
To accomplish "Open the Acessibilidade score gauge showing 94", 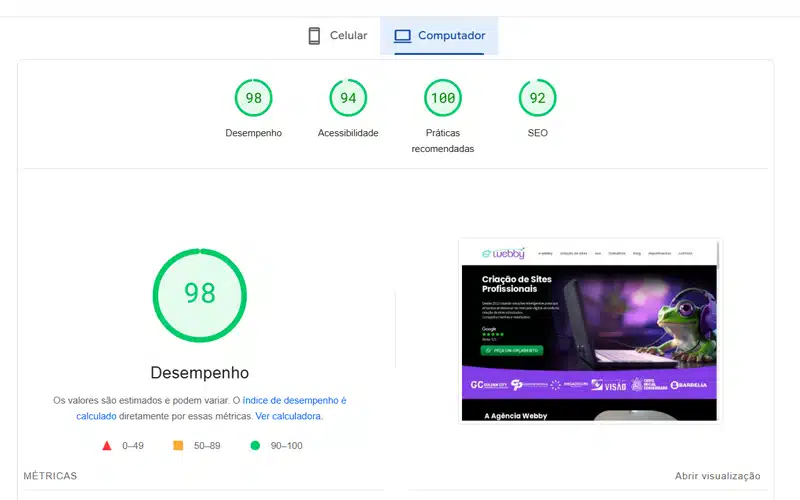I will (348, 97).
